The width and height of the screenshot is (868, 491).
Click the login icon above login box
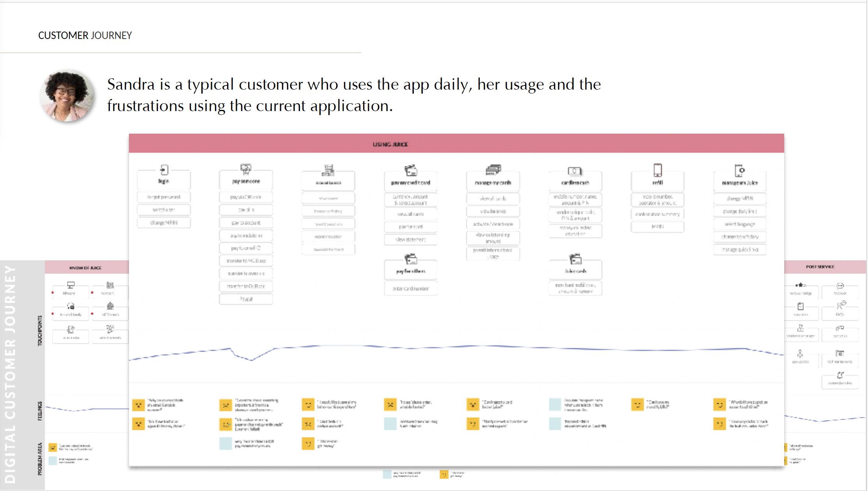point(164,170)
